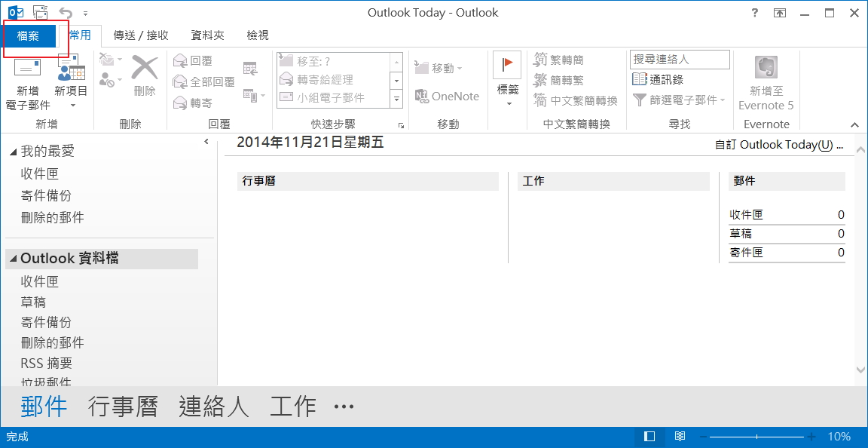Open 中文繁簡轉換 options

click(575, 101)
